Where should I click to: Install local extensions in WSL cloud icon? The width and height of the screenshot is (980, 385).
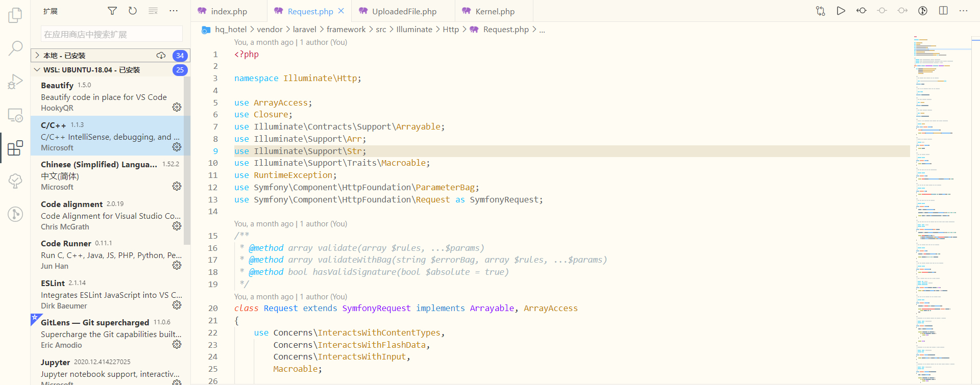161,56
